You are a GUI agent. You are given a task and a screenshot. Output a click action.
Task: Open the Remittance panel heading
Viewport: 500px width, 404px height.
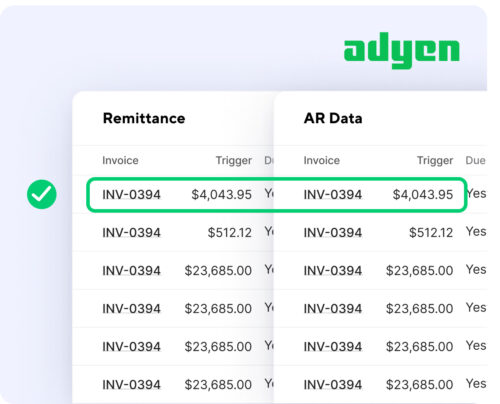144,118
